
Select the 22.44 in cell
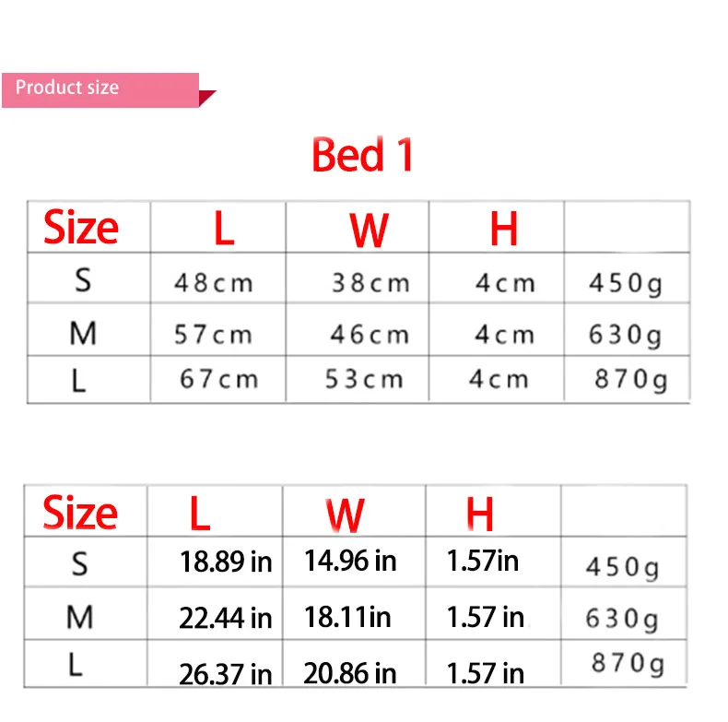pyautogui.click(x=226, y=619)
